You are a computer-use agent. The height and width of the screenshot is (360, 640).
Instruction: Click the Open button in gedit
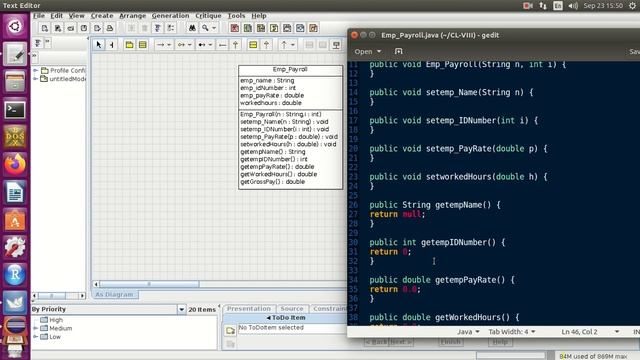coord(363,51)
